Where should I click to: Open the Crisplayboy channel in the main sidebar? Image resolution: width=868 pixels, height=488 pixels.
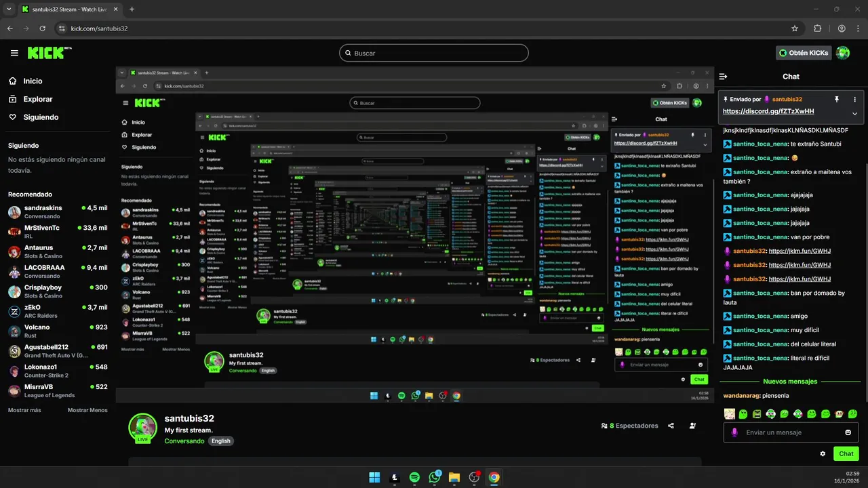tap(58, 291)
